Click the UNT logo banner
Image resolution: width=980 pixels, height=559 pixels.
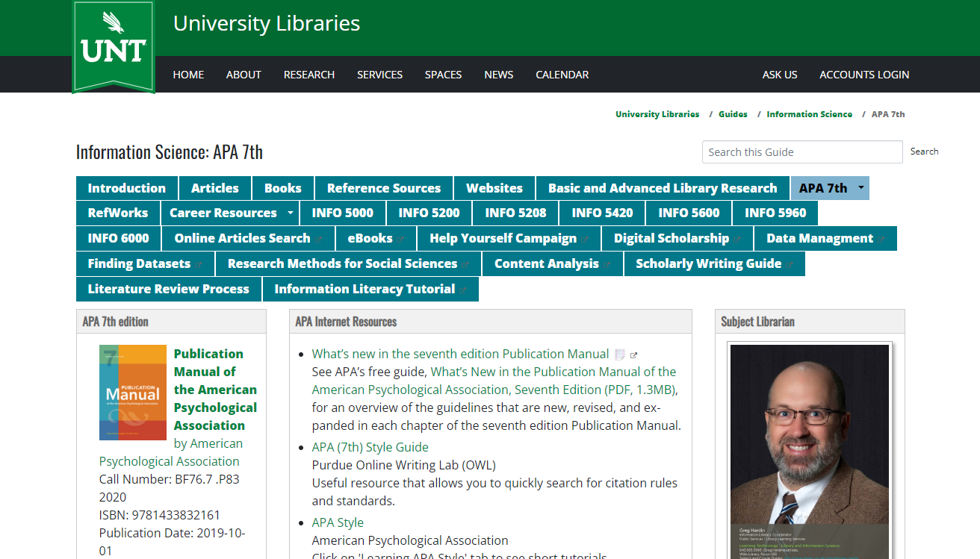point(114,46)
